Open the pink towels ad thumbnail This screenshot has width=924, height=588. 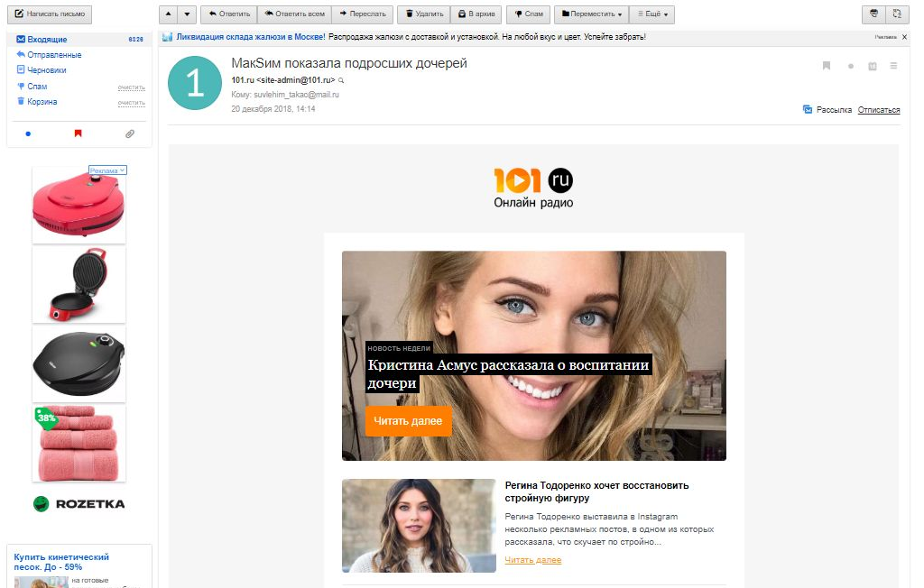(x=79, y=442)
